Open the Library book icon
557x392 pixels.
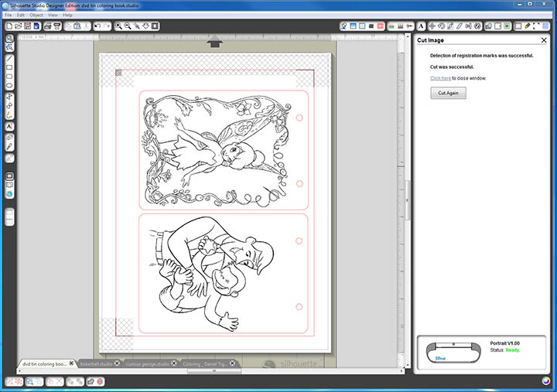[x=9, y=185]
